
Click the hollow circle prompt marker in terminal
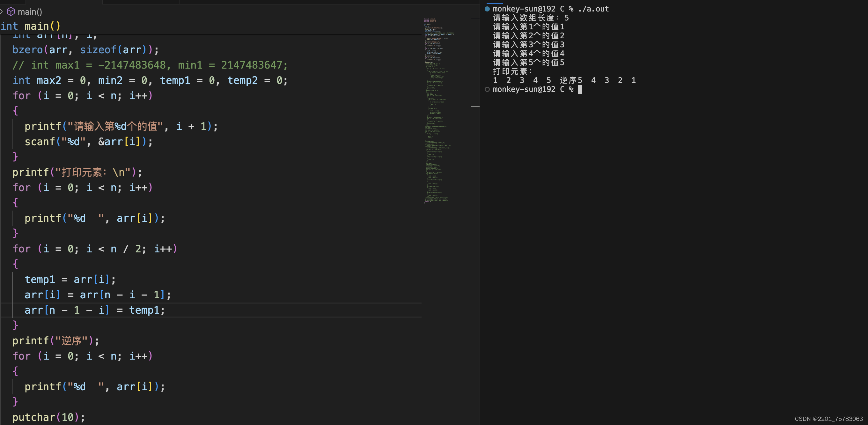click(487, 89)
